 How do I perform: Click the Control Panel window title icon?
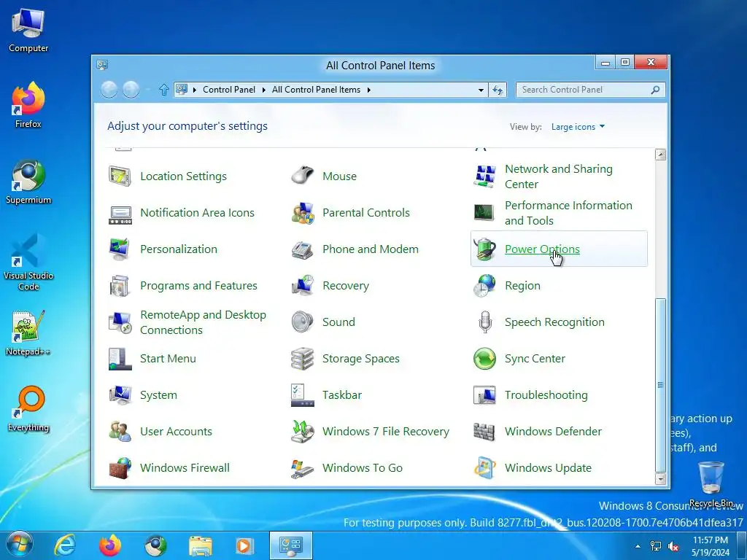tap(102, 65)
